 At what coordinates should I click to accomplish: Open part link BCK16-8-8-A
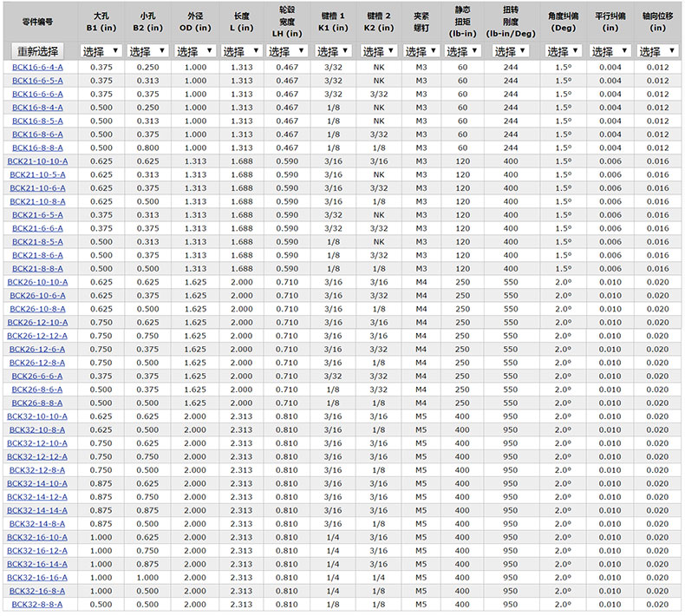pyautogui.click(x=37, y=147)
